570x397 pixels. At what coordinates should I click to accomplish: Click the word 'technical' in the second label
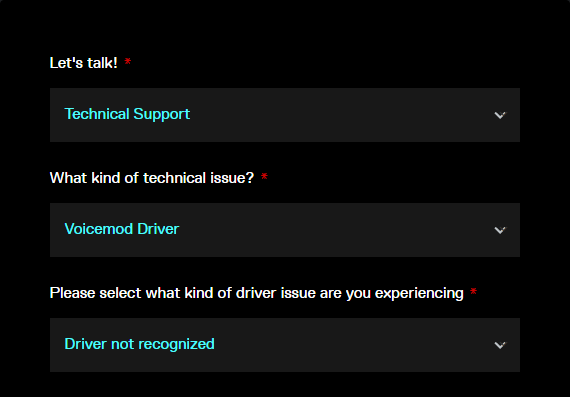(x=174, y=178)
